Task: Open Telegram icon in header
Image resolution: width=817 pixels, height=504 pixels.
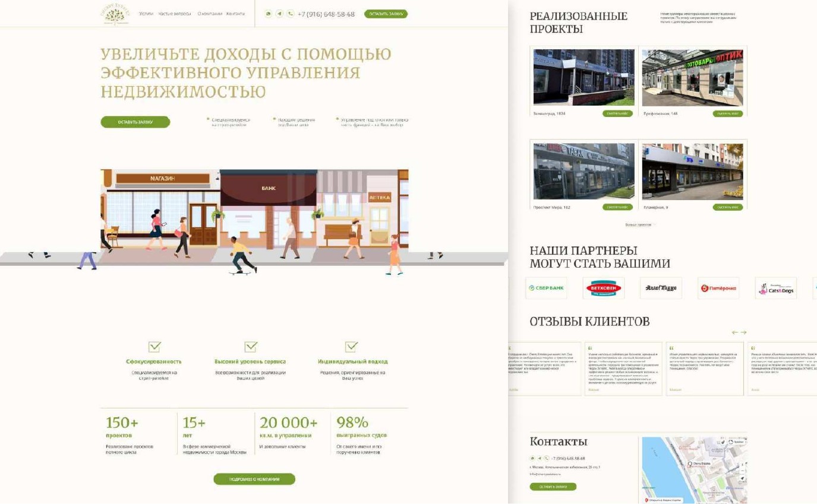Action: pos(279,14)
